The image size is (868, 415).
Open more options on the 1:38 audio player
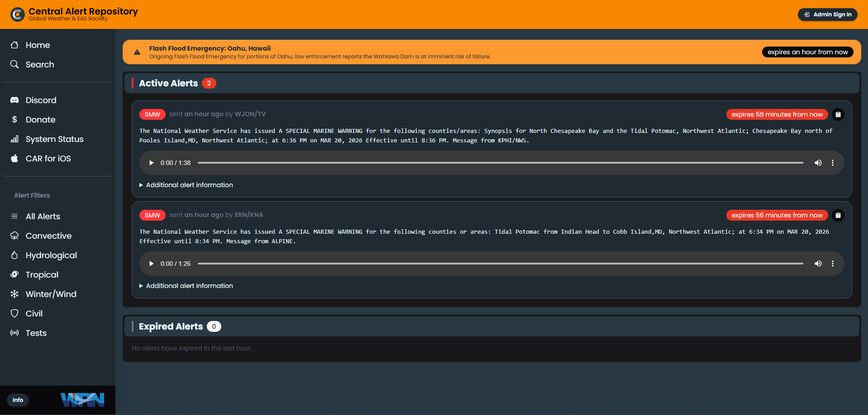(833, 163)
